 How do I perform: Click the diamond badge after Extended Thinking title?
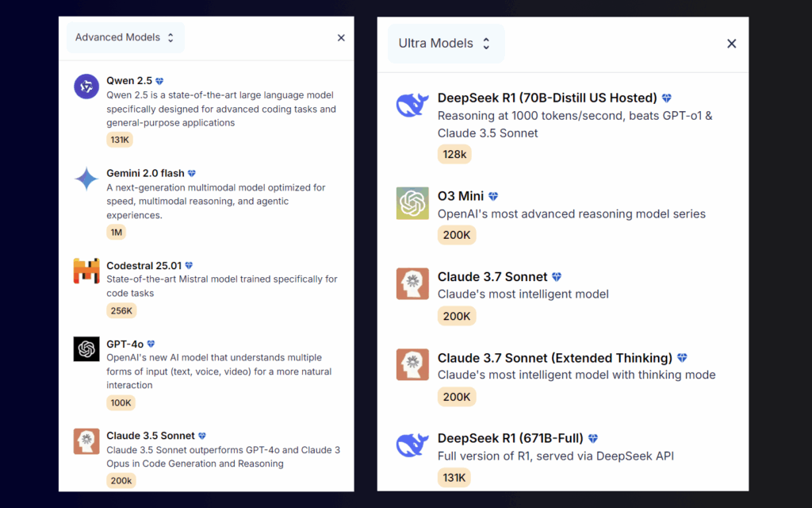click(682, 358)
